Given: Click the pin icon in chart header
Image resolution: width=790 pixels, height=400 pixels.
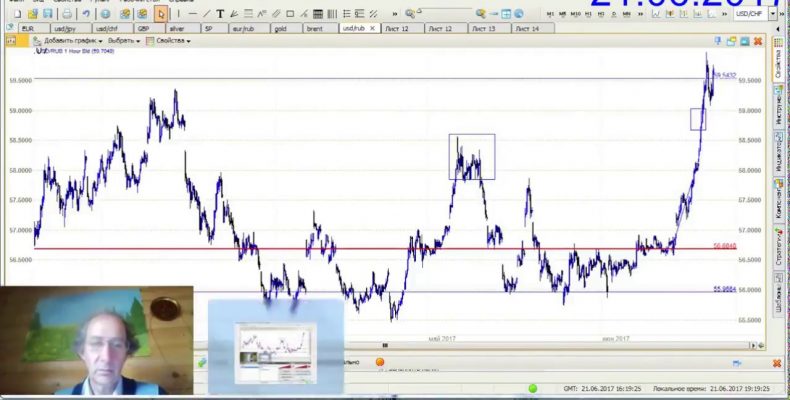Looking at the screenshot, I should coord(718,41).
